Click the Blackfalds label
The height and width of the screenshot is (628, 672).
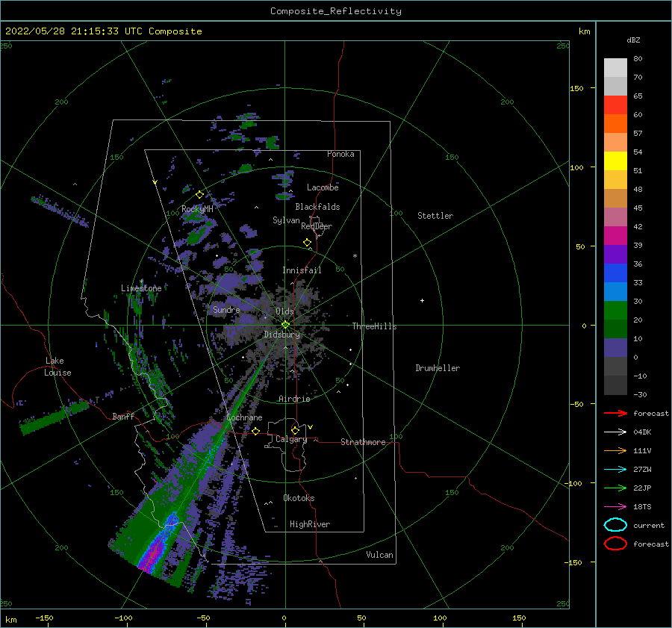coord(317,207)
